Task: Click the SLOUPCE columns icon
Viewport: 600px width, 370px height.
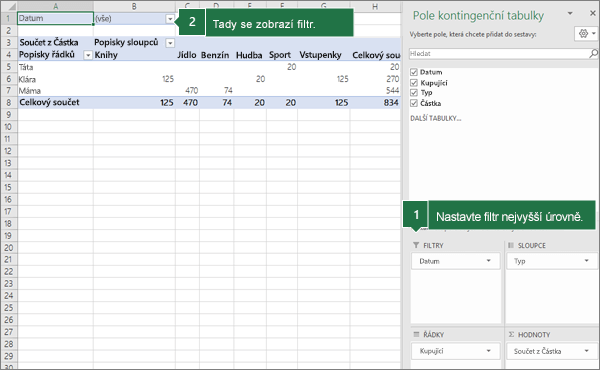Action: 510,245
